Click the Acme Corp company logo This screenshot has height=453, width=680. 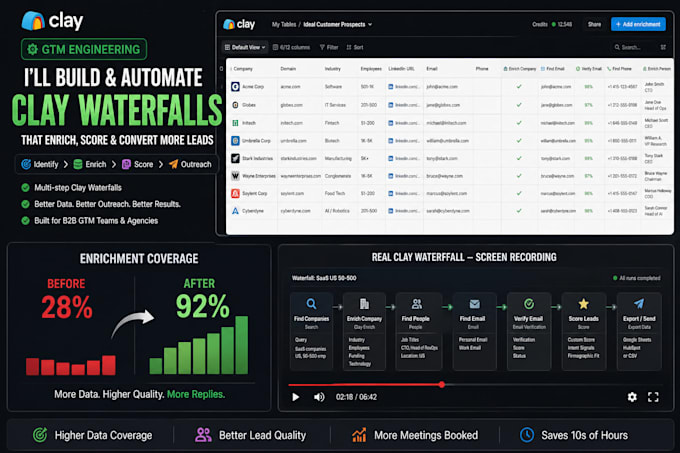click(235, 87)
